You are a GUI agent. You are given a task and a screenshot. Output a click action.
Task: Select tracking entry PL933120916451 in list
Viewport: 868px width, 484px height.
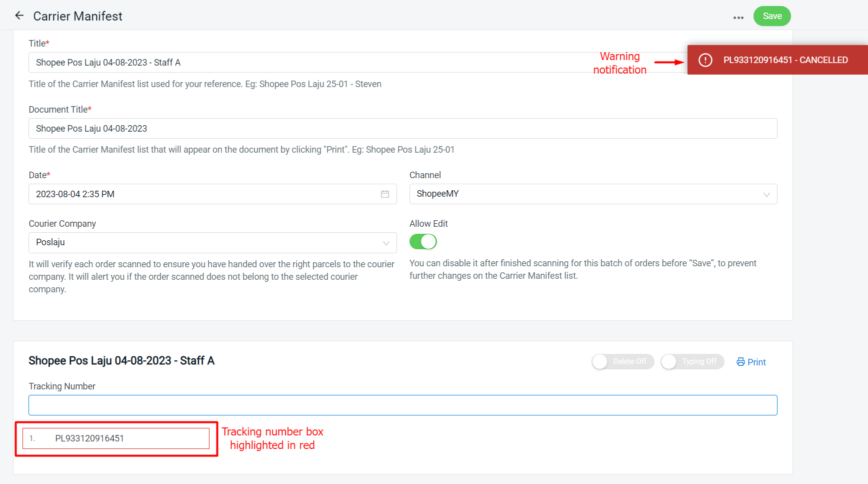tap(116, 438)
